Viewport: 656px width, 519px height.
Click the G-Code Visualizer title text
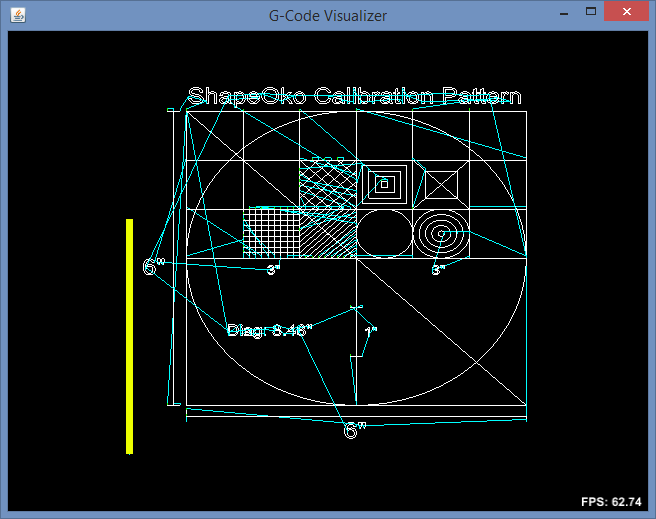coord(328,15)
